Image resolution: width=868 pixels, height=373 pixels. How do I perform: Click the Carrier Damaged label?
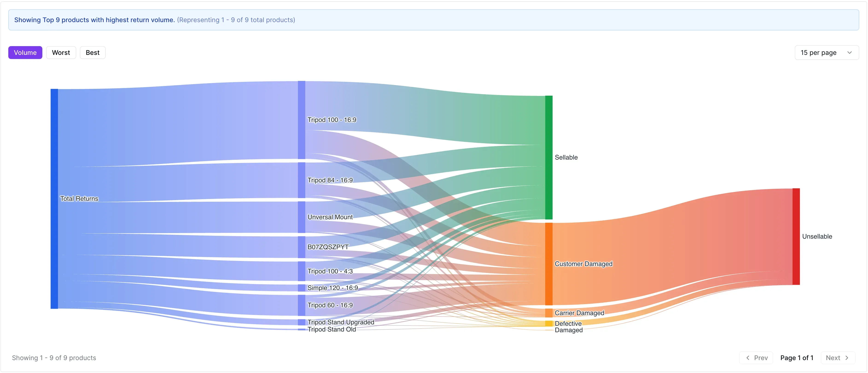(x=579, y=313)
